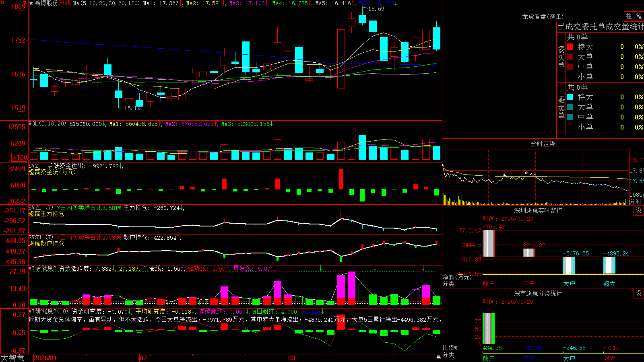This screenshot has width=644, height=362.
Task: Click the 笔 button in 龙虎看盘 panel
Action: coord(639,16)
